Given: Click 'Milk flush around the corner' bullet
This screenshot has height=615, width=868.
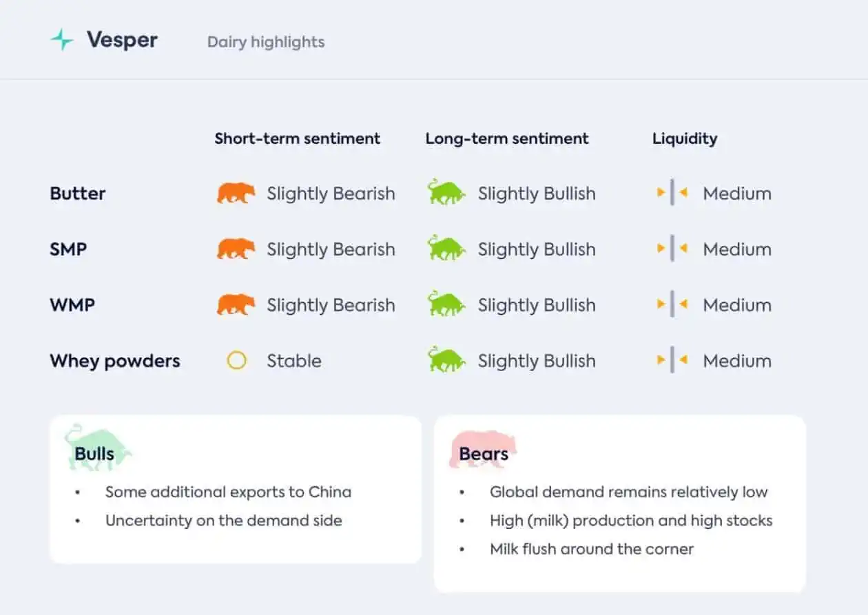Looking at the screenshot, I should coord(592,549).
